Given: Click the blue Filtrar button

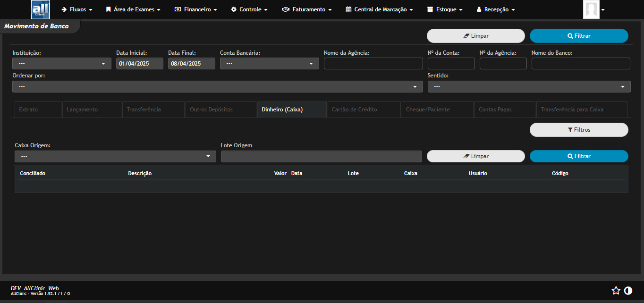Looking at the screenshot, I should click(x=579, y=35).
